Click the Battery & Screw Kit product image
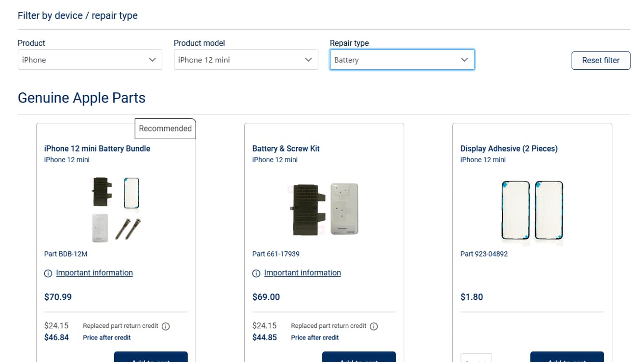The height and width of the screenshot is (362, 644). click(x=324, y=209)
